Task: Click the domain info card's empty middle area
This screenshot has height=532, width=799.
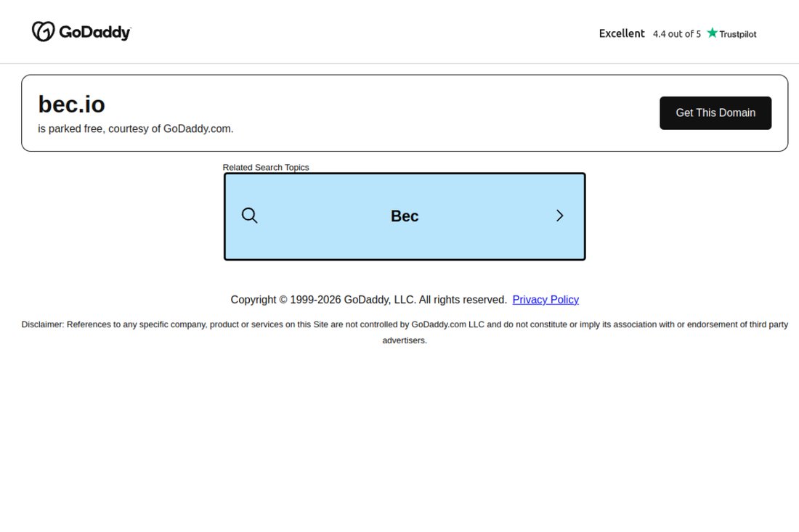Action: 433,113
